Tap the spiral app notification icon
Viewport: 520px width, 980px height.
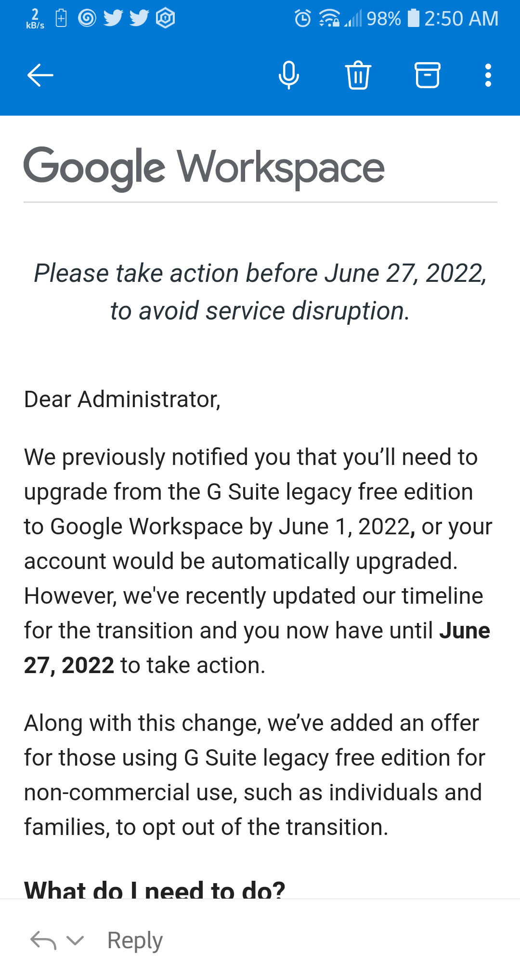tap(87, 18)
